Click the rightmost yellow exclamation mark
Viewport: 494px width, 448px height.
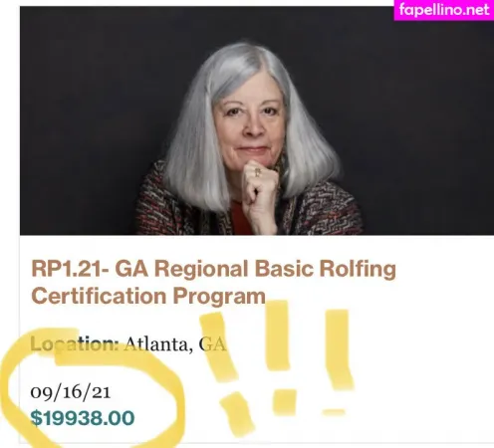tap(339, 348)
